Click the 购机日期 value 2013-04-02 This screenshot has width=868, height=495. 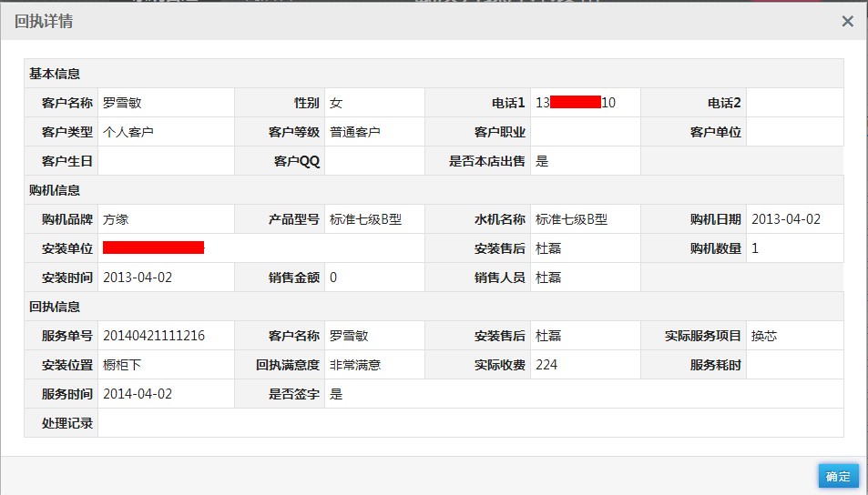click(x=786, y=219)
